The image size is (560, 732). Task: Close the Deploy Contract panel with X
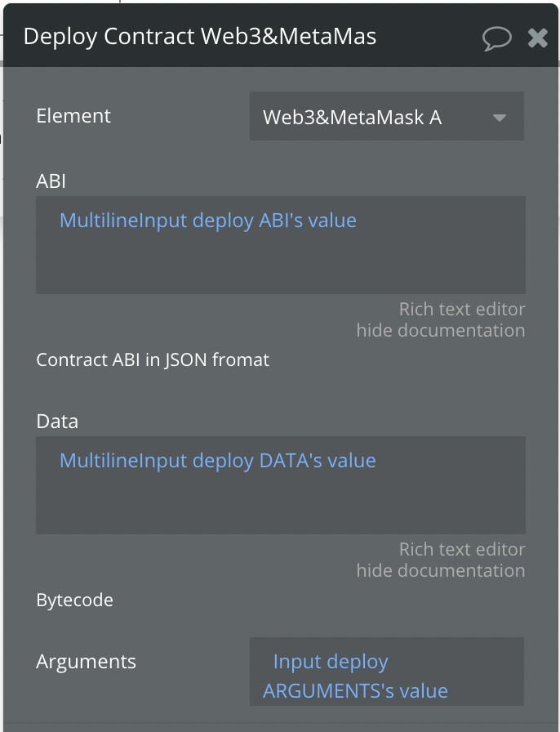(x=537, y=38)
